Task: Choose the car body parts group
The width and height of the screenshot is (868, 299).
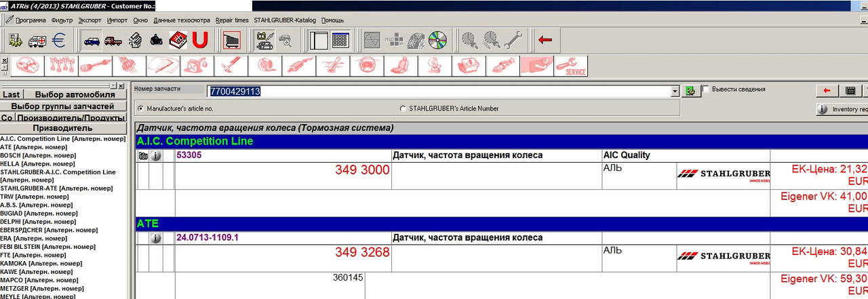Action: [28, 66]
